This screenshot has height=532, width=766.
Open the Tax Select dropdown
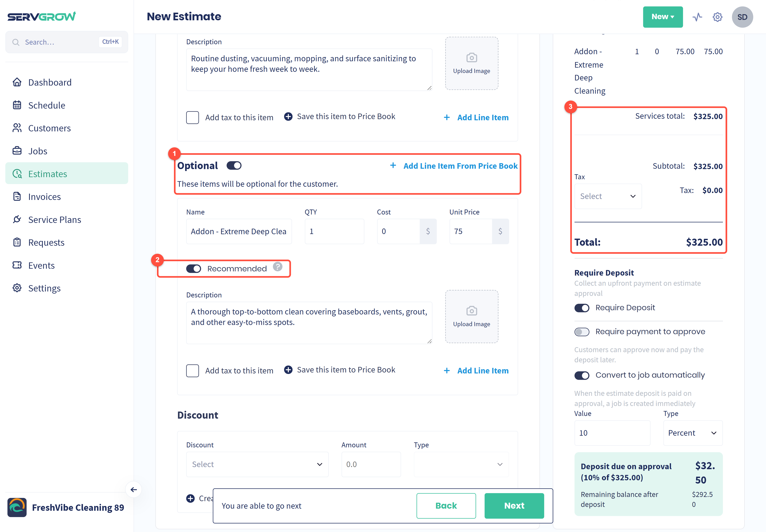(x=608, y=196)
